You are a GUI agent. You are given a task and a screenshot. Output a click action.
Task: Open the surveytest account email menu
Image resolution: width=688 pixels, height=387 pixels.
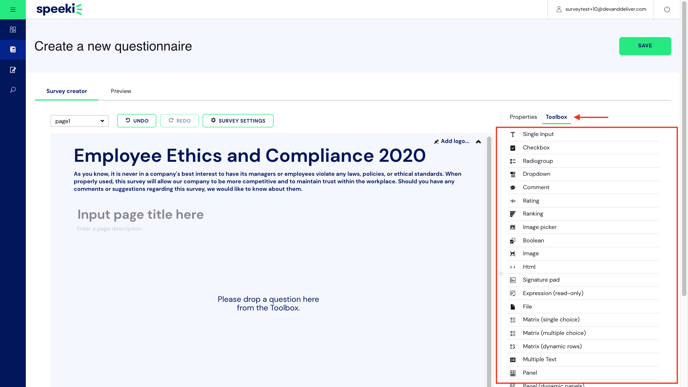(601, 9)
